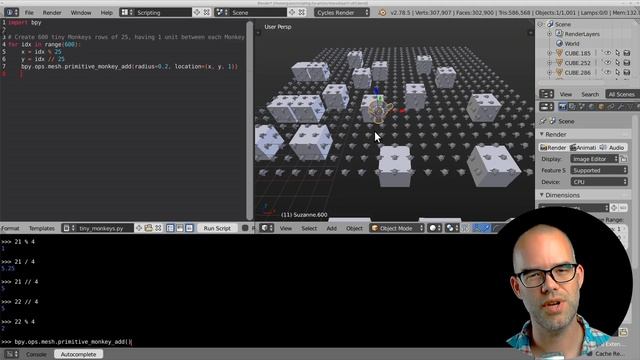This screenshot has width=640, height=360.
Task: Collapse the Dimensions panel triangle
Action: pyautogui.click(x=542, y=195)
